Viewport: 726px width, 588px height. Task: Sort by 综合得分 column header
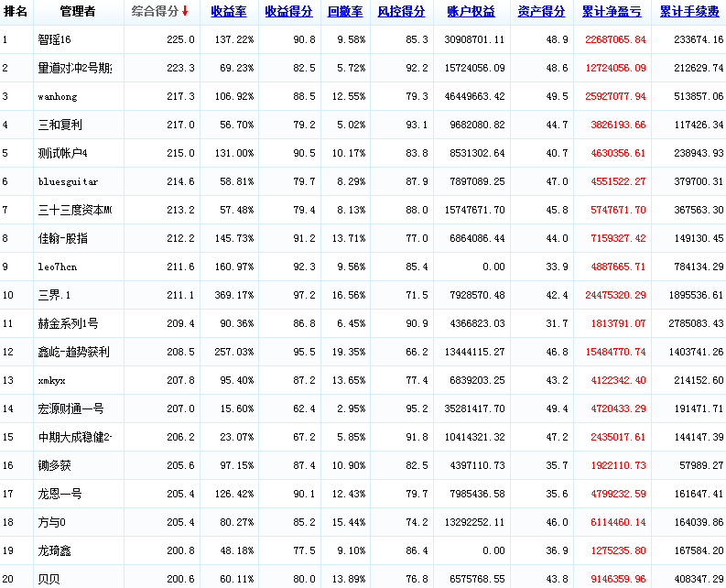[155, 12]
